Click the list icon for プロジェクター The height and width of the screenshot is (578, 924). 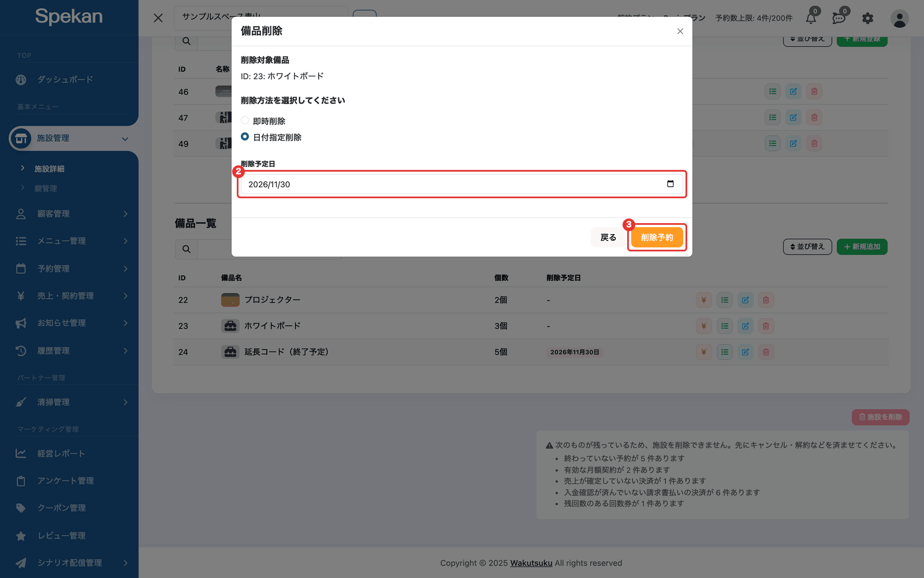(x=725, y=300)
